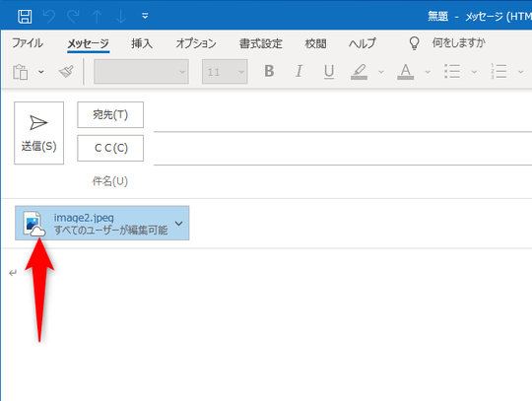Open the ヘルプ tab

click(363, 43)
